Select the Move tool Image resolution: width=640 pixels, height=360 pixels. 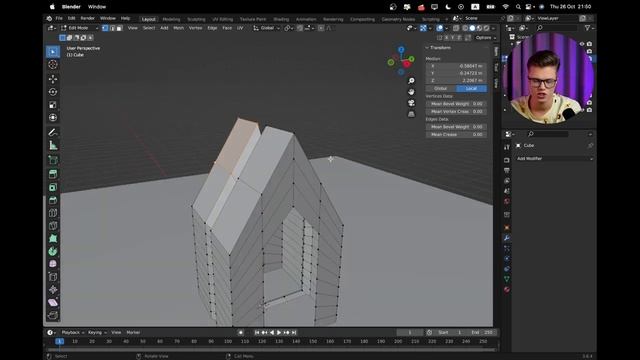tap(53, 79)
